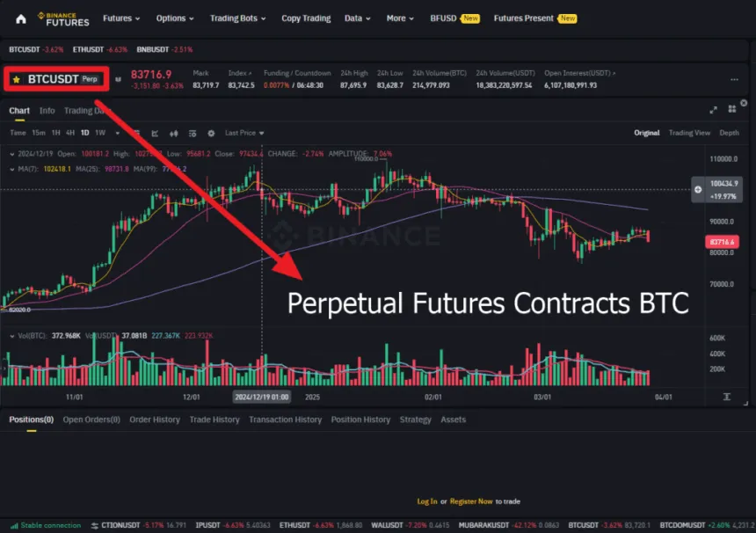Select the 1D timeframe interval
Screen dimensions: 756x533
point(83,133)
